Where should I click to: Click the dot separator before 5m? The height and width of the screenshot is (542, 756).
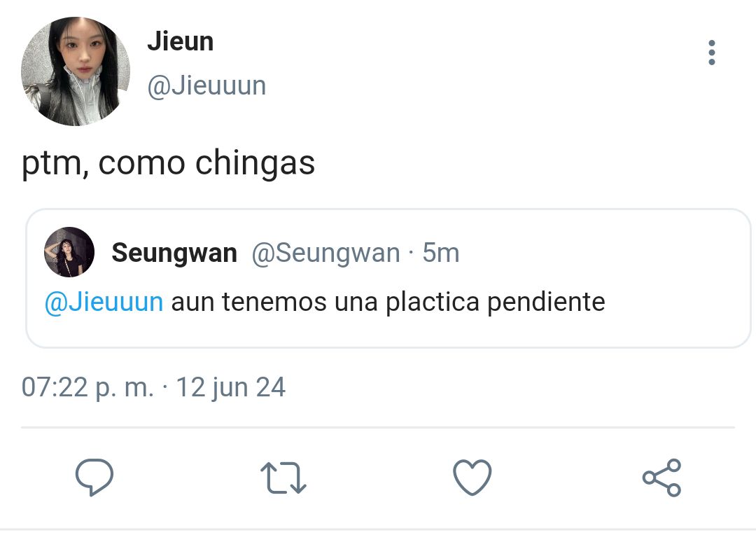tap(412, 253)
